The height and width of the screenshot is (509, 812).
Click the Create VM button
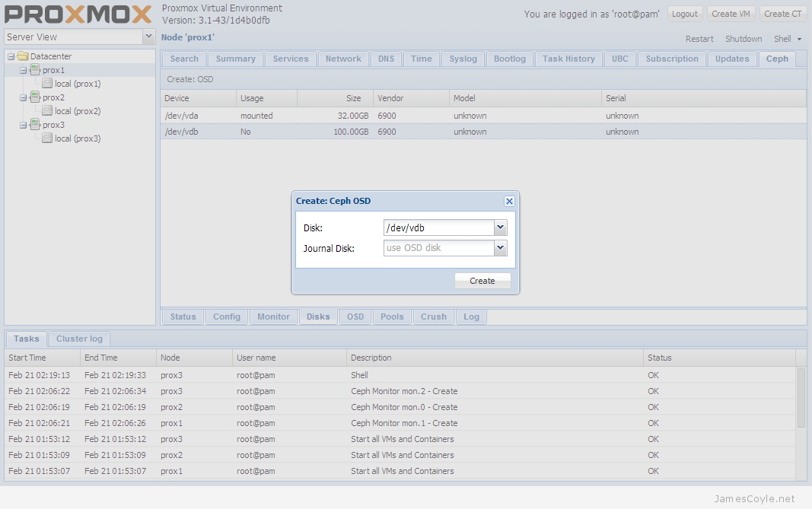coord(731,14)
